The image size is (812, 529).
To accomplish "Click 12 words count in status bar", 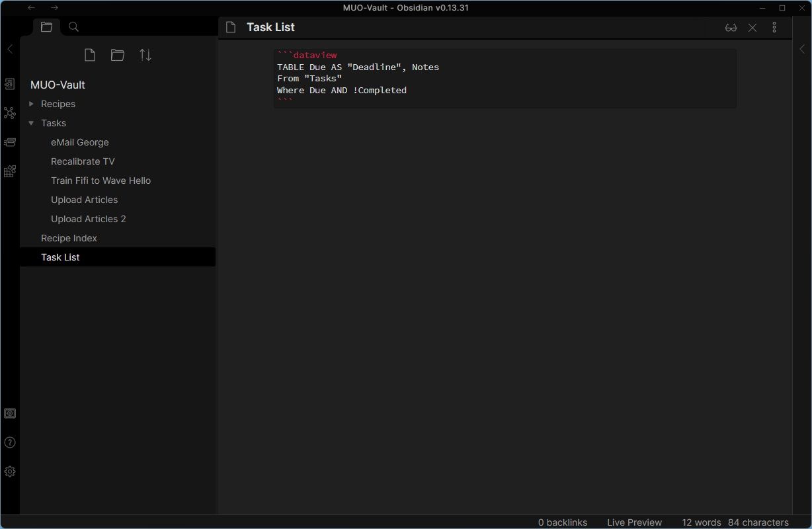I will point(702,522).
